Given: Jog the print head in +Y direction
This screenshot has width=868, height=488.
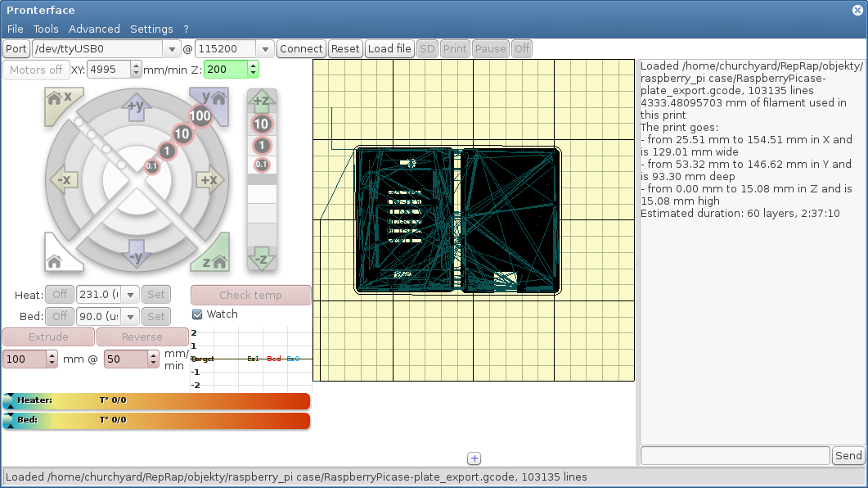Looking at the screenshot, I should (x=136, y=105).
